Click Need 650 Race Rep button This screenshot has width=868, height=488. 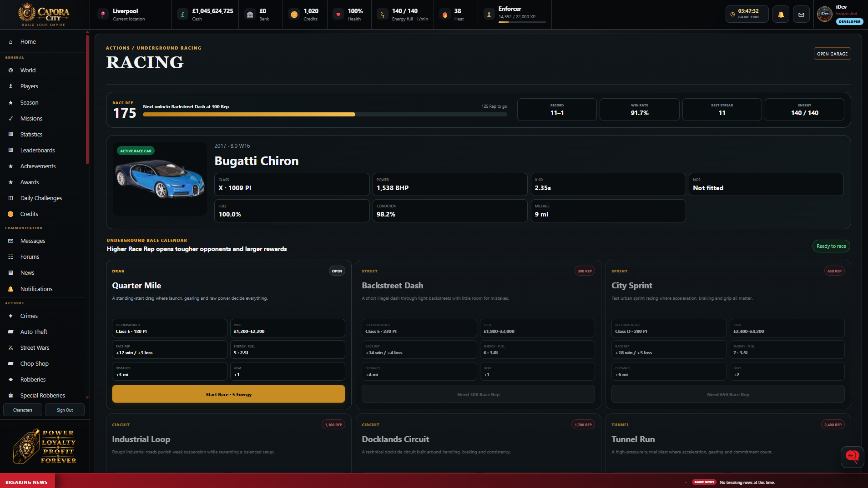[x=728, y=394]
